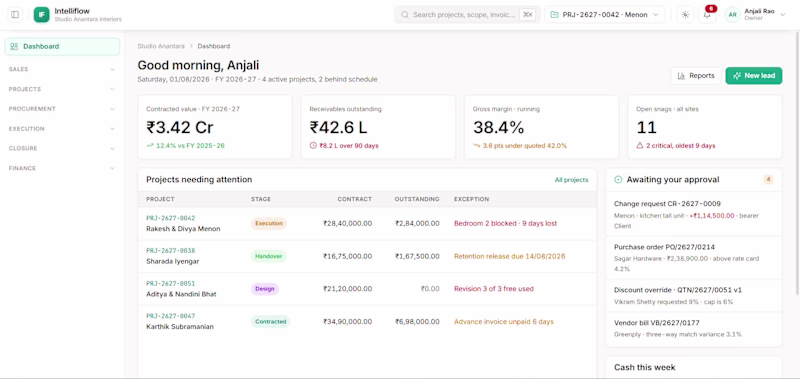
Task: Select the Execution sidebar menu item
Action: coord(62,129)
